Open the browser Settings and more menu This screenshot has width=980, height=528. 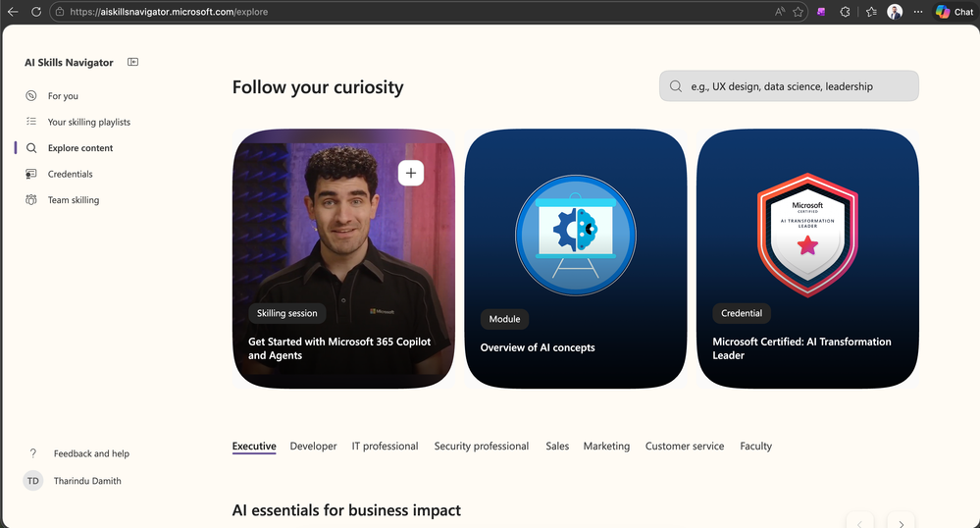918,12
